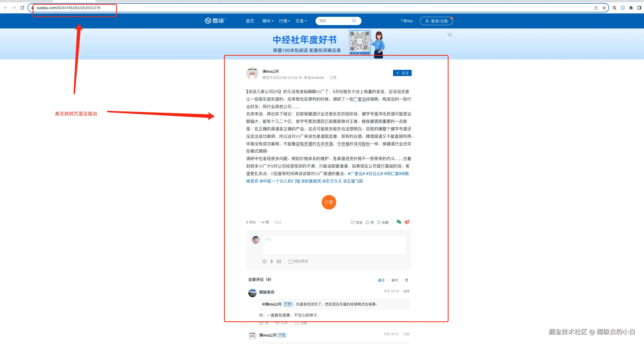
Task: Open the 登录/注册 login button
Action: tap(436, 21)
